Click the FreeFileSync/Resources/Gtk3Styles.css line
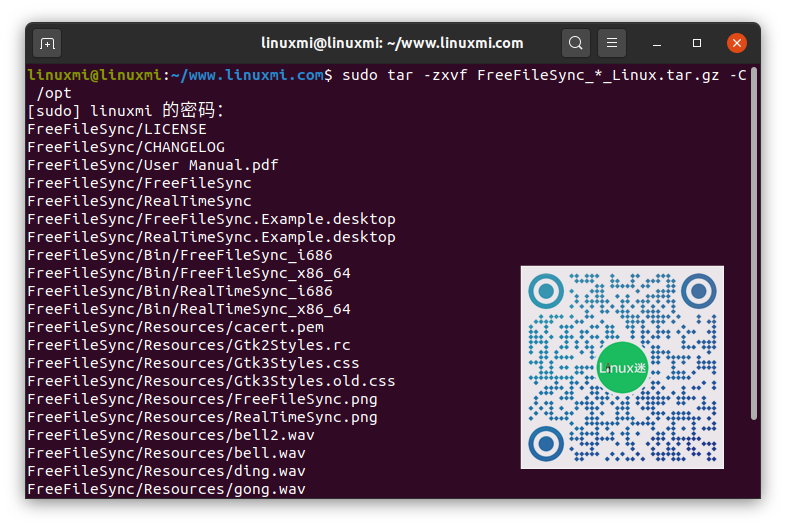This screenshot has height=527, width=786. (x=193, y=363)
